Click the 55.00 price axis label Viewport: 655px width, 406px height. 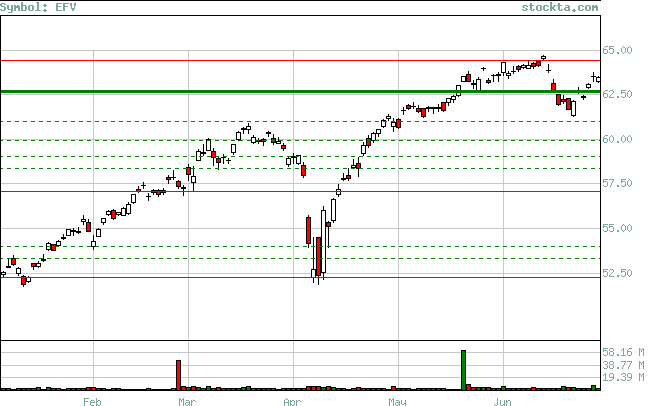click(x=617, y=228)
